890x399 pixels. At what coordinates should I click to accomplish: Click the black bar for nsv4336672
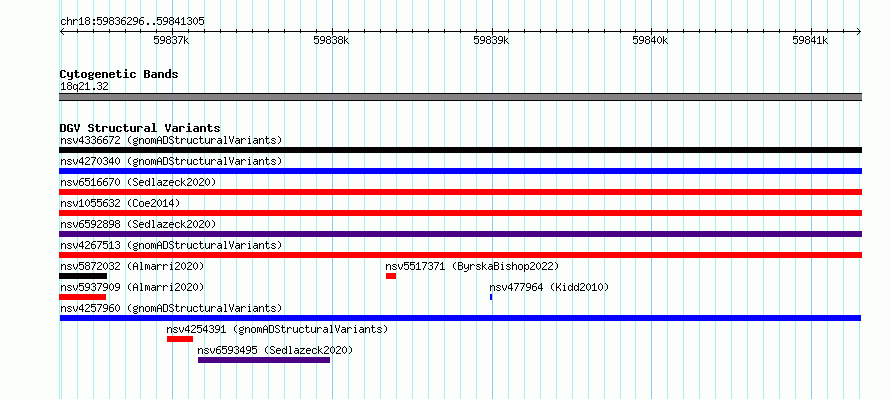(460, 150)
